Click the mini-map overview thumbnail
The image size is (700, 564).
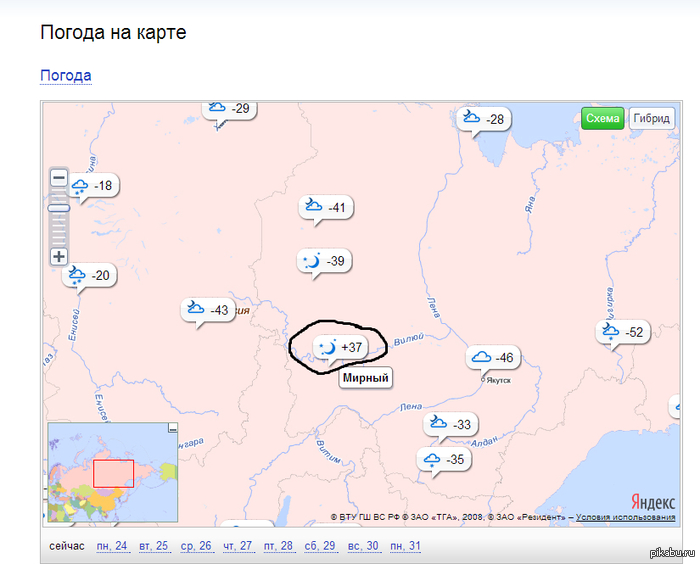click(113, 472)
